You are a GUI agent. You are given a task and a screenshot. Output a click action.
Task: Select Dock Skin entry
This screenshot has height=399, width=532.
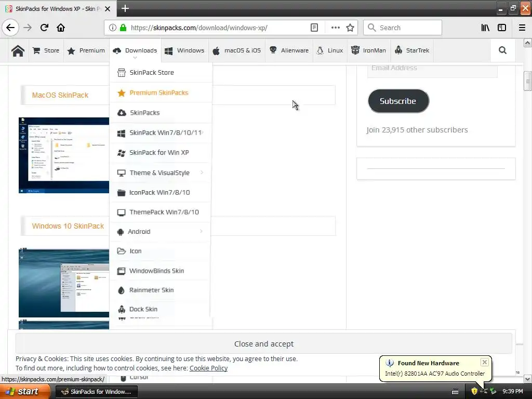pos(161,309)
